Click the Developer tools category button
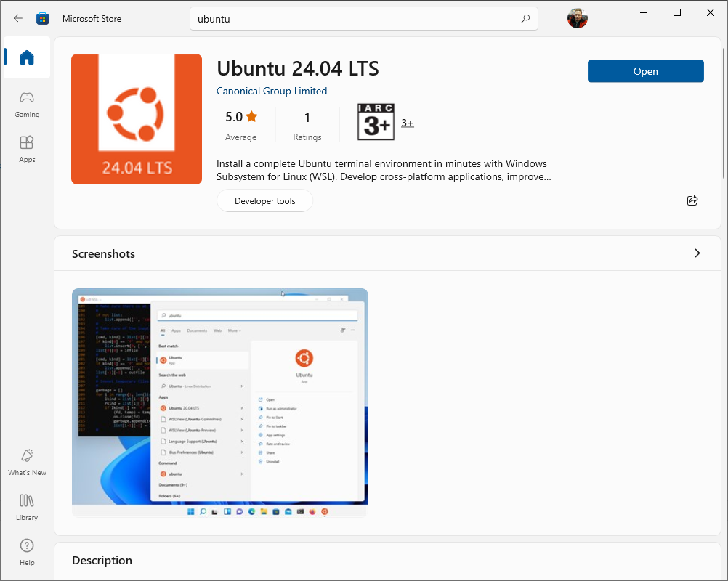 tap(264, 201)
